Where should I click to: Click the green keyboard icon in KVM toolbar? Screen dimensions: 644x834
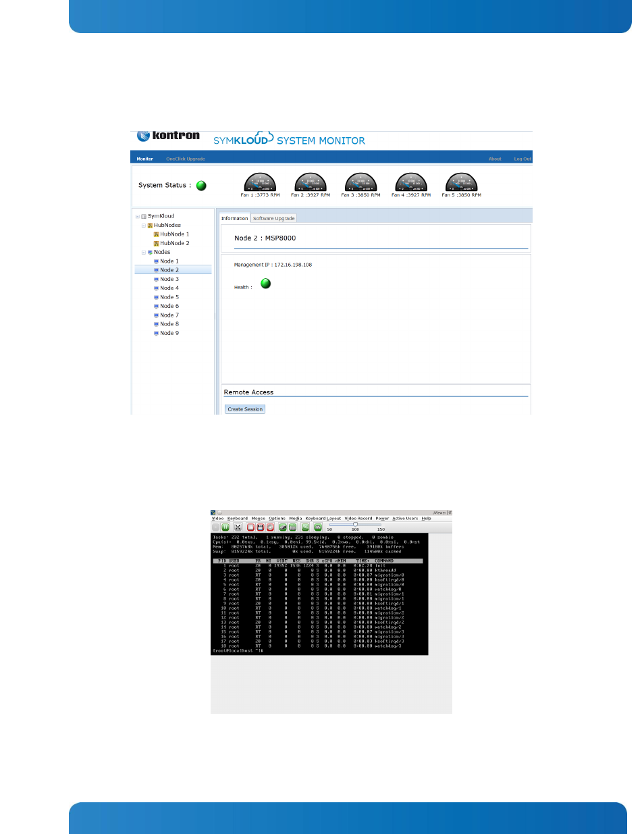point(293,527)
